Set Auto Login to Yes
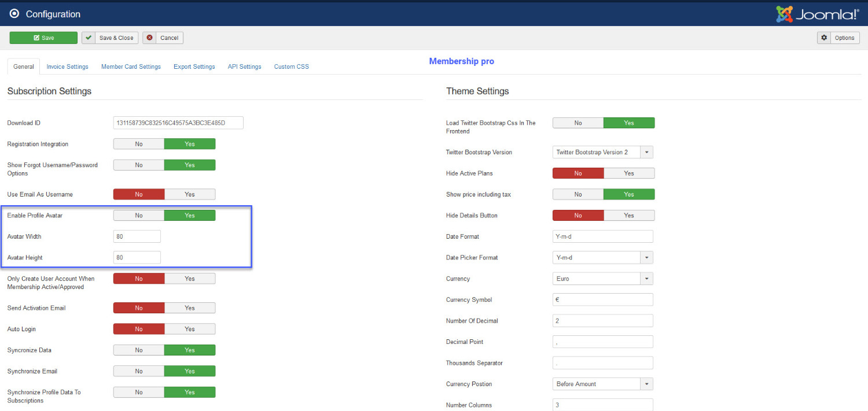Screen dimensions: 868x411 (x=190, y=329)
